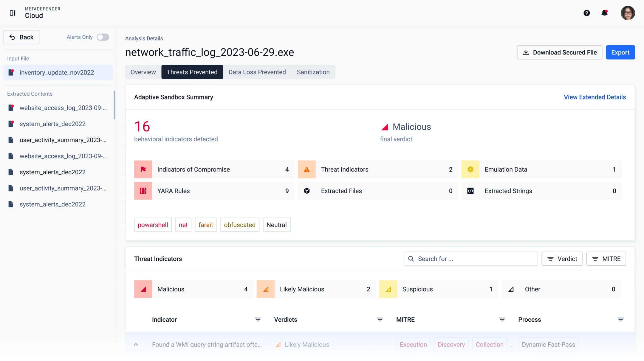Image resolution: width=644 pixels, height=361 pixels.
Task: Click the Extracted Strings code icon
Action: click(x=470, y=191)
